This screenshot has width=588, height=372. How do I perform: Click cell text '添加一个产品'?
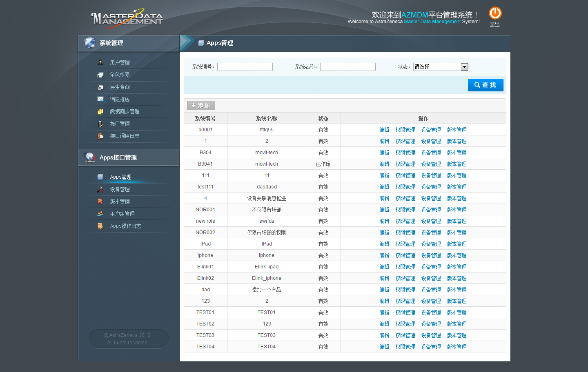point(267,290)
